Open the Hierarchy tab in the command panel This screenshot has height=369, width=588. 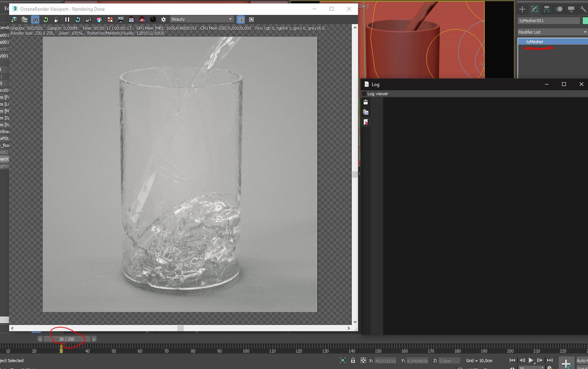(x=547, y=9)
